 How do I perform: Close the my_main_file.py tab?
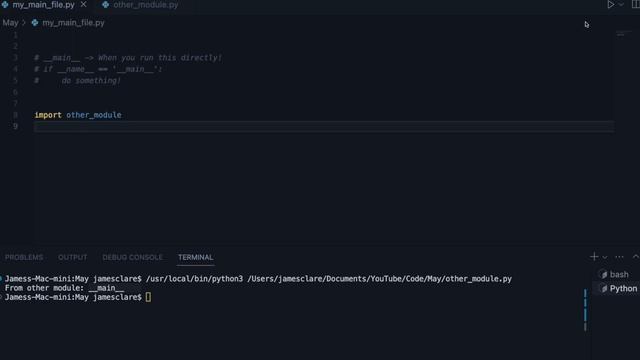coord(84,4)
